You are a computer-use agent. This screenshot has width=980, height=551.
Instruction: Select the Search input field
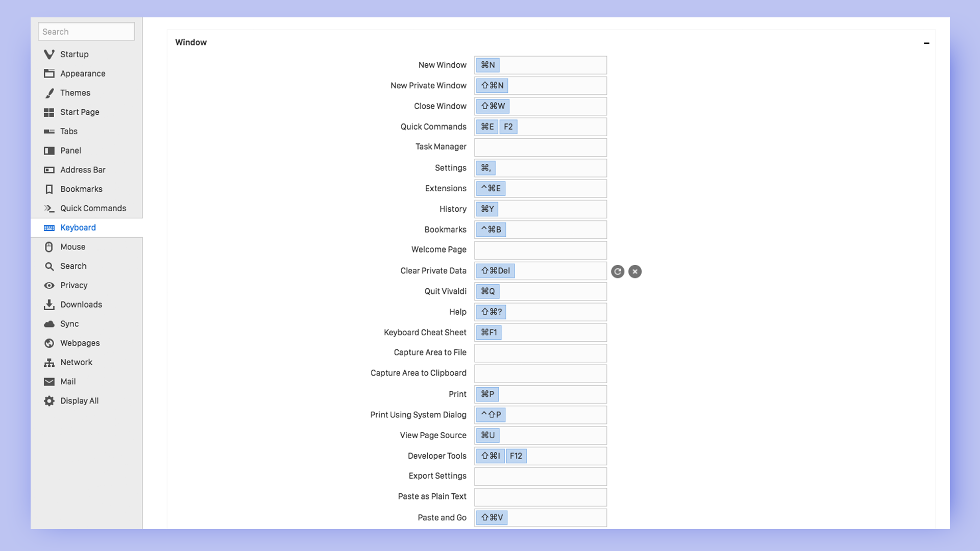[x=85, y=31]
